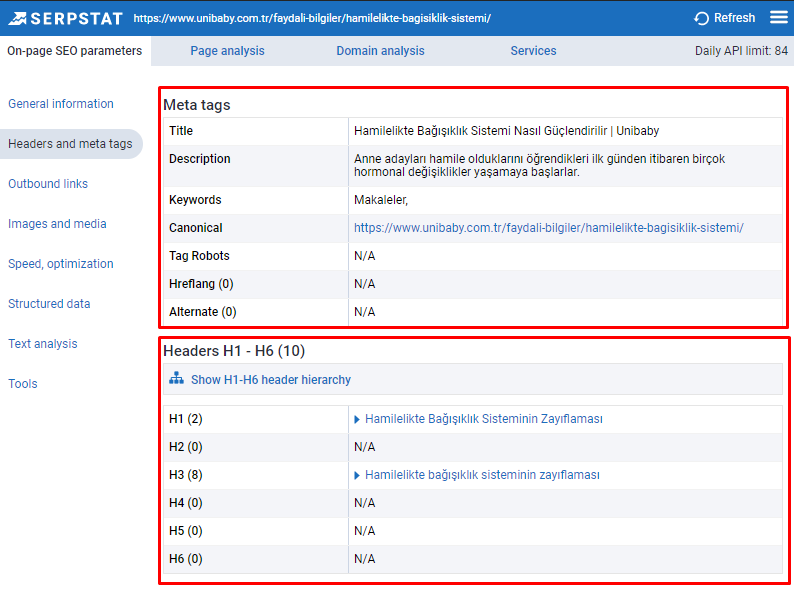Click the Alternate (0) row label
The height and width of the screenshot is (595, 794).
pos(203,312)
